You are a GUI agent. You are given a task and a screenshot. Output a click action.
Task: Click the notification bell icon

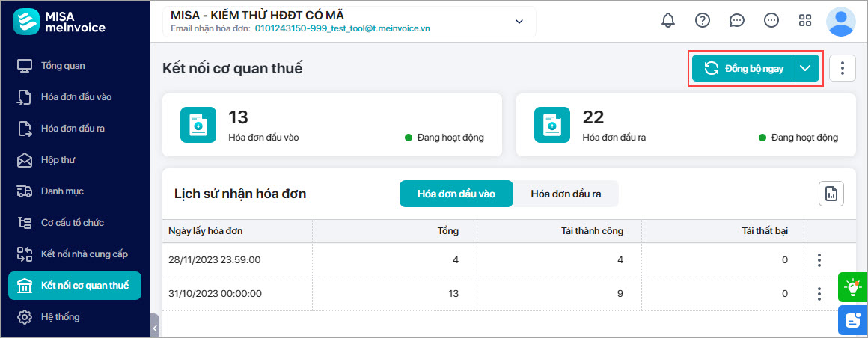(x=668, y=21)
